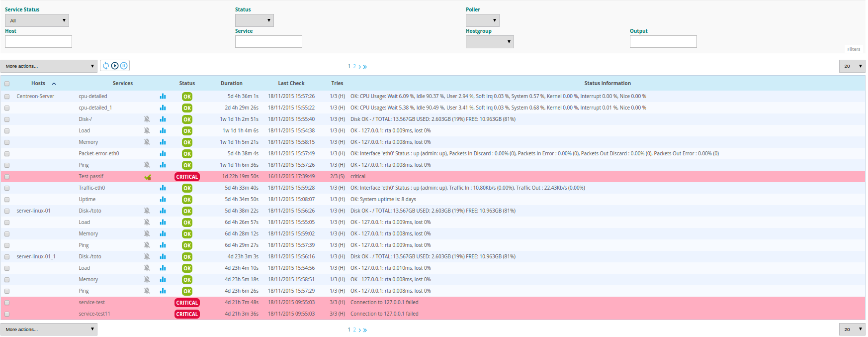
Task: Click the CRITICAL badge of Test-passif
Action: (187, 177)
